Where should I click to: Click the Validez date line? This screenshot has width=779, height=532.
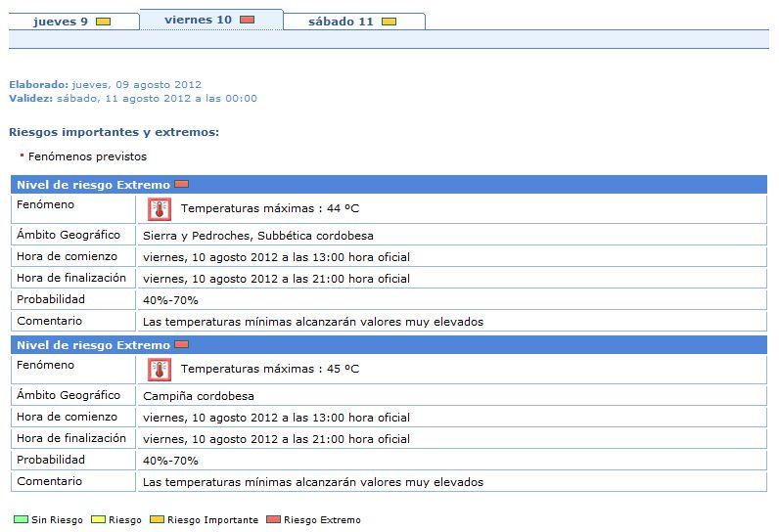tap(132, 98)
